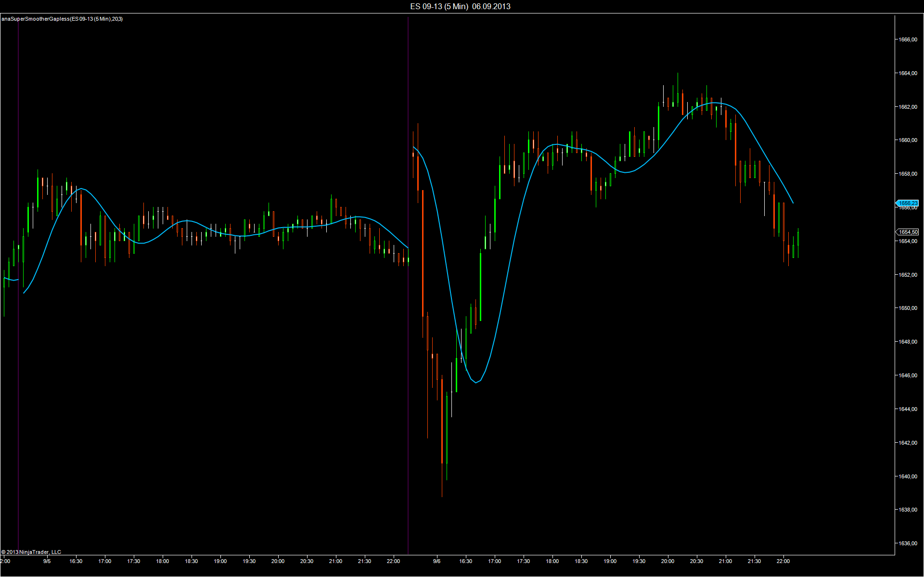
Task: Select the purple session break line before 9/6
Action: 408,284
